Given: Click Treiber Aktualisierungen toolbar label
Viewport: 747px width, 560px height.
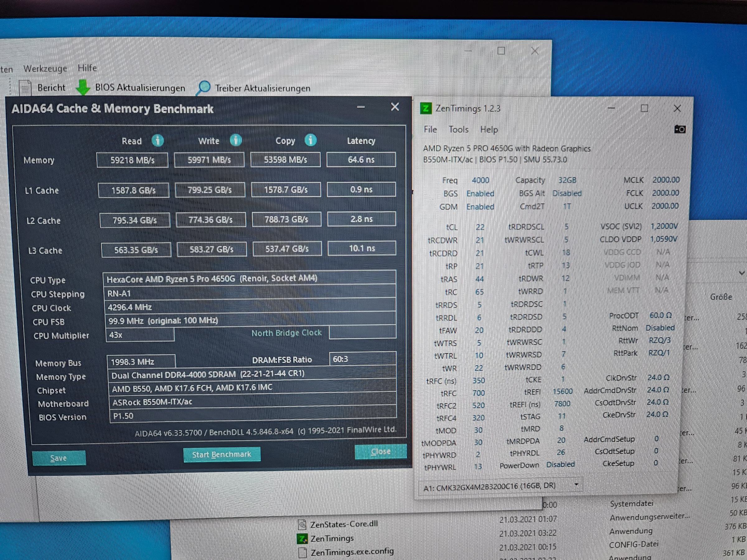Looking at the screenshot, I should coord(263,88).
